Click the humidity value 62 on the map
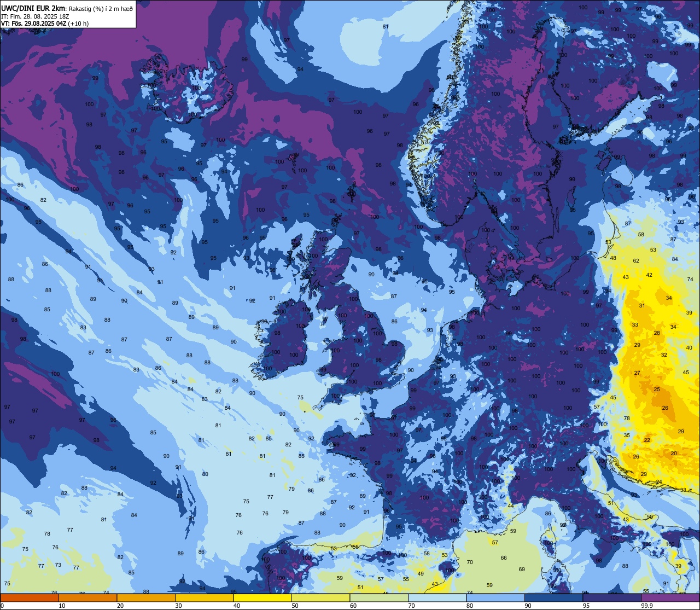The image size is (700, 610). pyautogui.click(x=636, y=260)
